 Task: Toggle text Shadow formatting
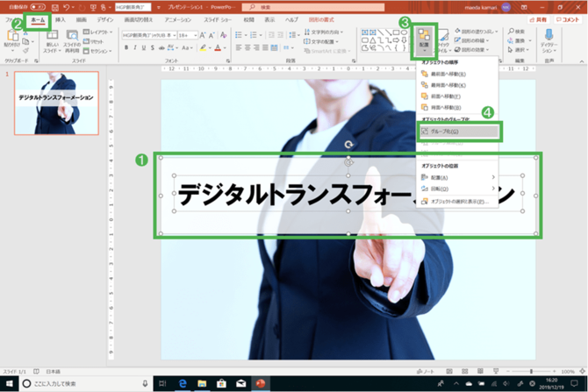pos(152,47)
